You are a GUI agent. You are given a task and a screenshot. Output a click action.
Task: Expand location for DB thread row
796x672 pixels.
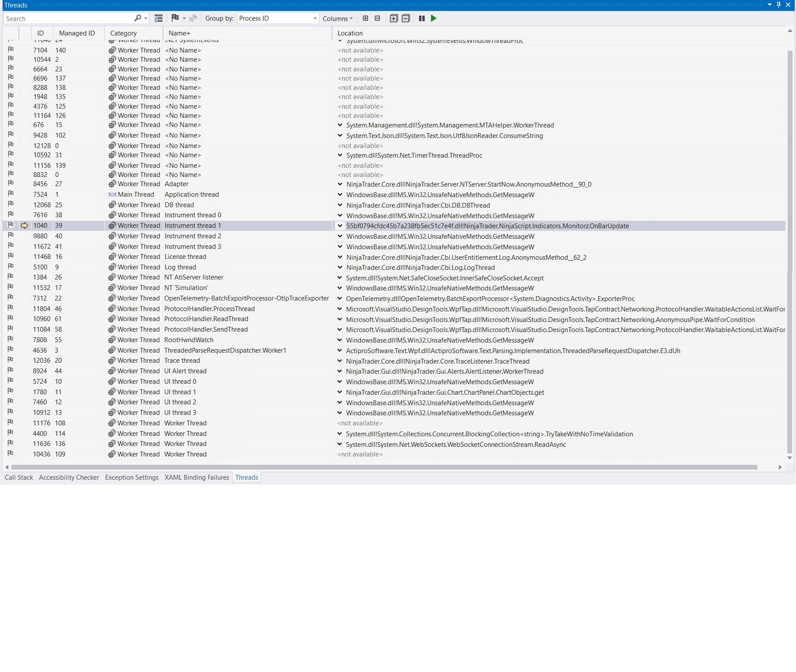pyautogui.click(x=340, y=205)
